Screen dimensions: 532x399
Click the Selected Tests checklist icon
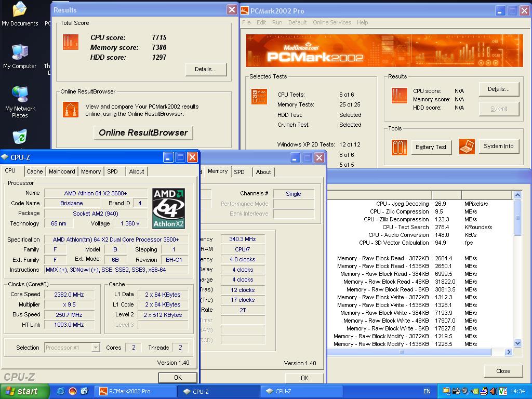pyautogui.click(x=259, y=96)
